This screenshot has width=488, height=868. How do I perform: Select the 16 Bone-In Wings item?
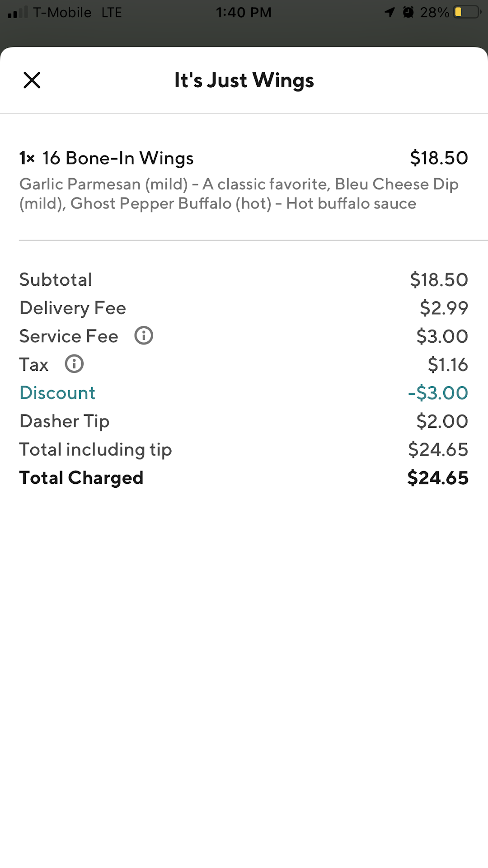[x=117, y=158]
